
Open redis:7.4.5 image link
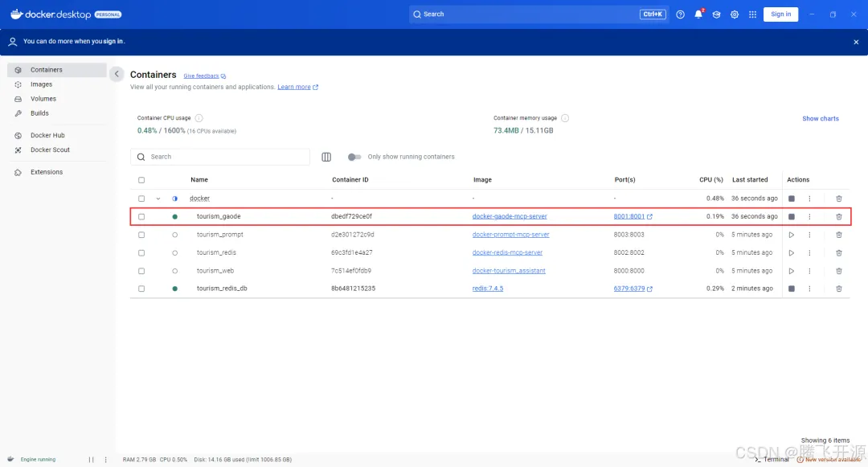click(x=488, y=289)
